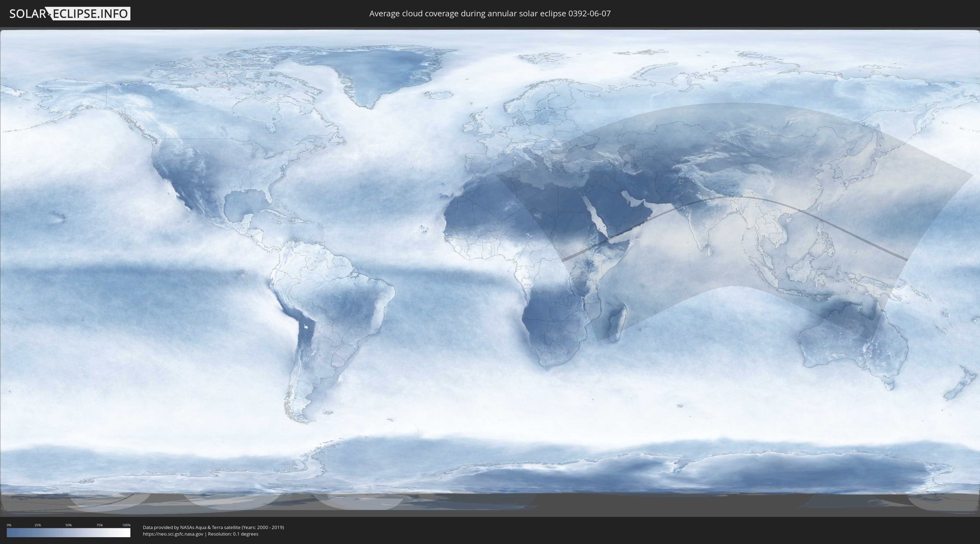Click the 0% label on the legend

tap(9, 525)
